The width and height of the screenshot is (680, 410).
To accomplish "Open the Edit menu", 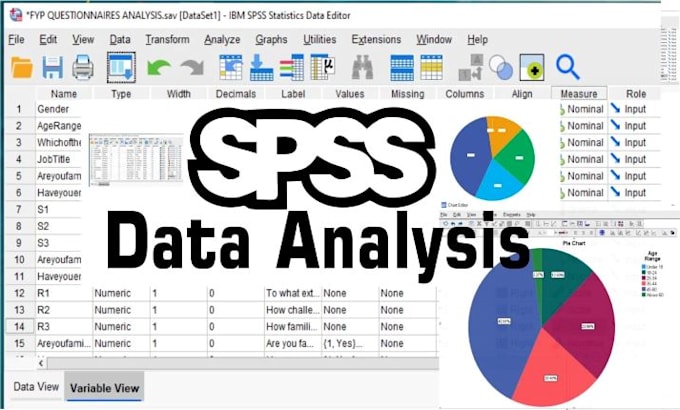I will pos(48,39).
